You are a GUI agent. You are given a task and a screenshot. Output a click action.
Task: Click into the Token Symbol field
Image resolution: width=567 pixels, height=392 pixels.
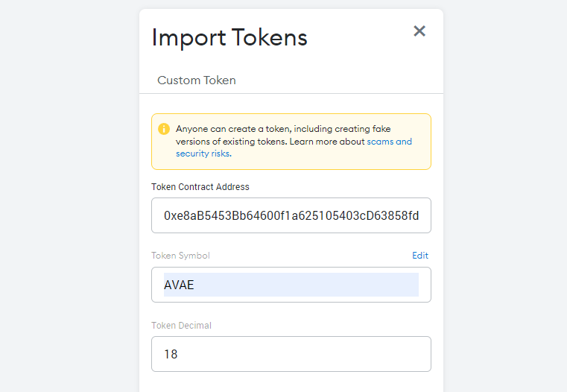(291, 285)
